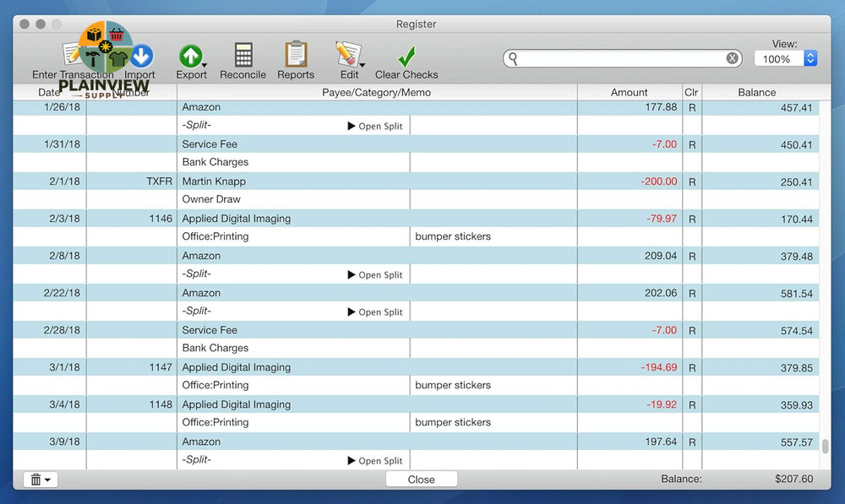Screen dimensions: 845x504
Task: Click the $207.60 ending balance
Action: [x=793, y=479]
